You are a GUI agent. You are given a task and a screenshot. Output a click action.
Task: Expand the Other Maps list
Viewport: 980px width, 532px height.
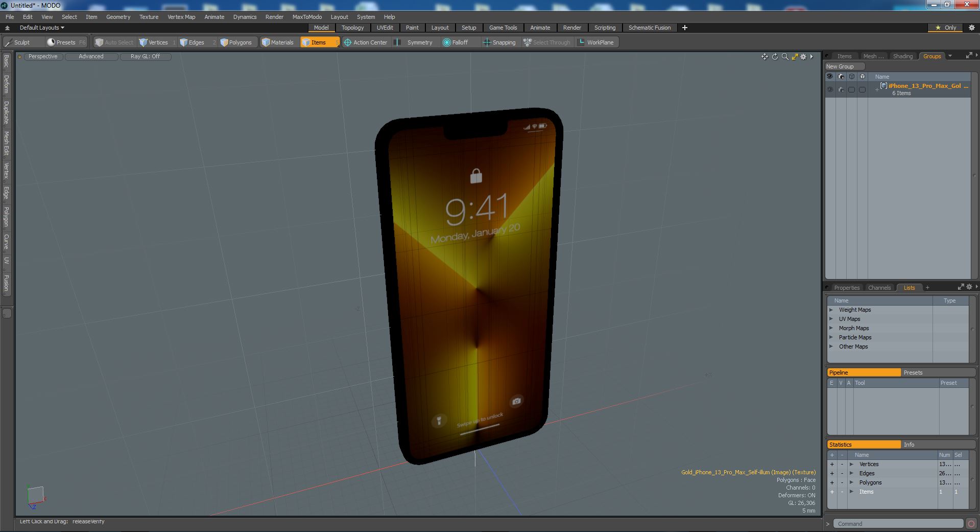[x=831, y=346]
